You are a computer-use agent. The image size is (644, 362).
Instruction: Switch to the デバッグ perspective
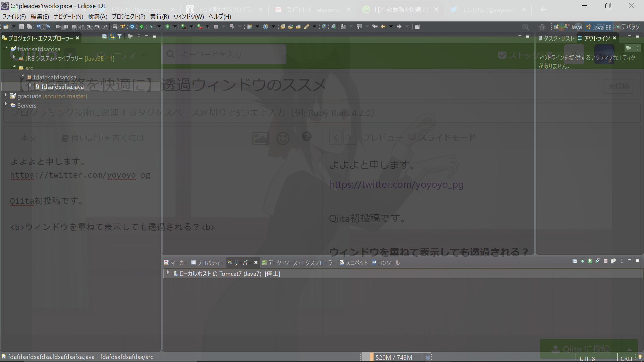pyautogui.click(x=628, y=27)
